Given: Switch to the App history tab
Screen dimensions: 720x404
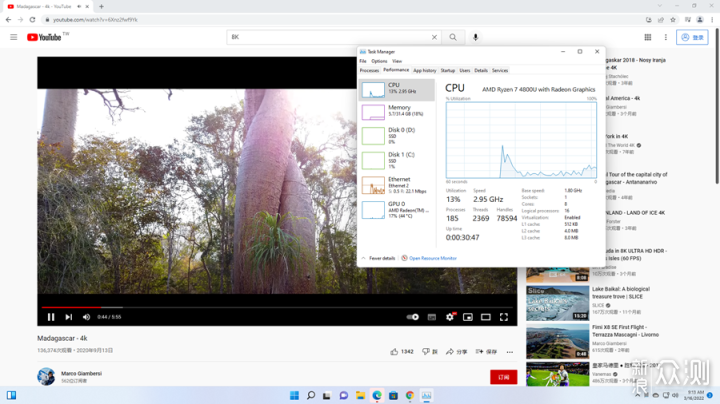Looking at the screenshot, I should tap(425, 71).
